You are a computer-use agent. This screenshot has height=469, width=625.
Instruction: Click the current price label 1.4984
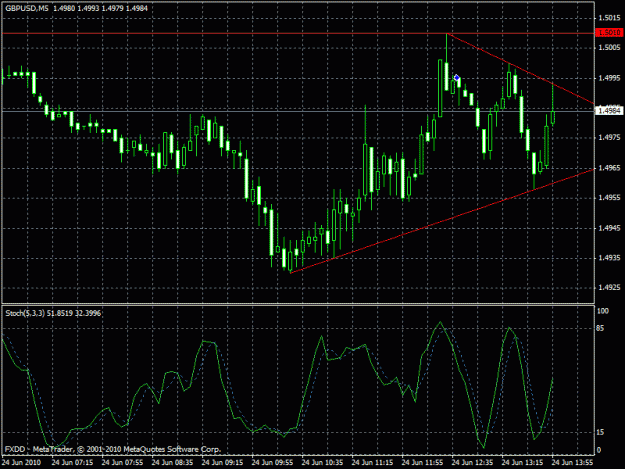(x=609, y=110)
